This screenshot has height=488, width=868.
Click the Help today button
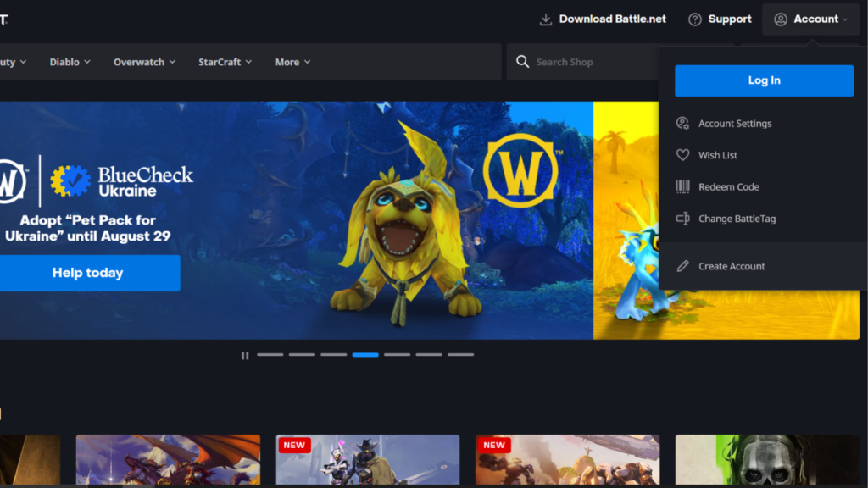88,273
